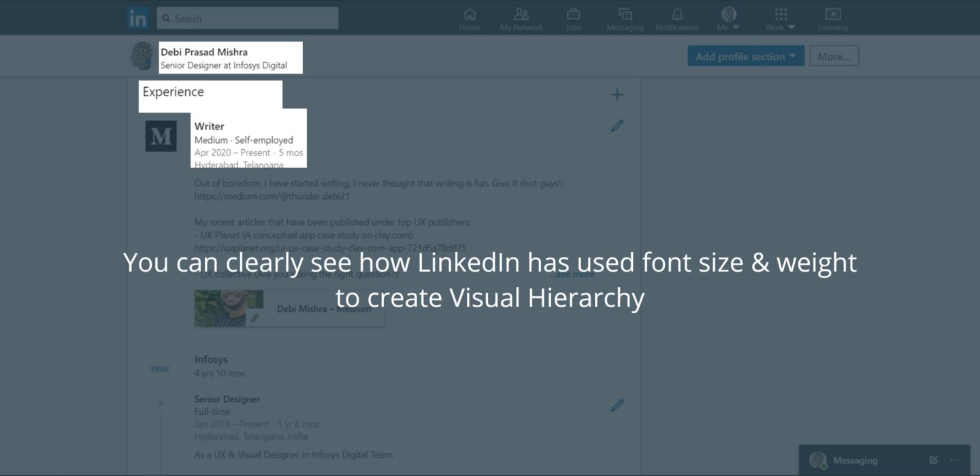Edit the Writer experience pencil icon

pyautogui.click(x=617, y=126)
